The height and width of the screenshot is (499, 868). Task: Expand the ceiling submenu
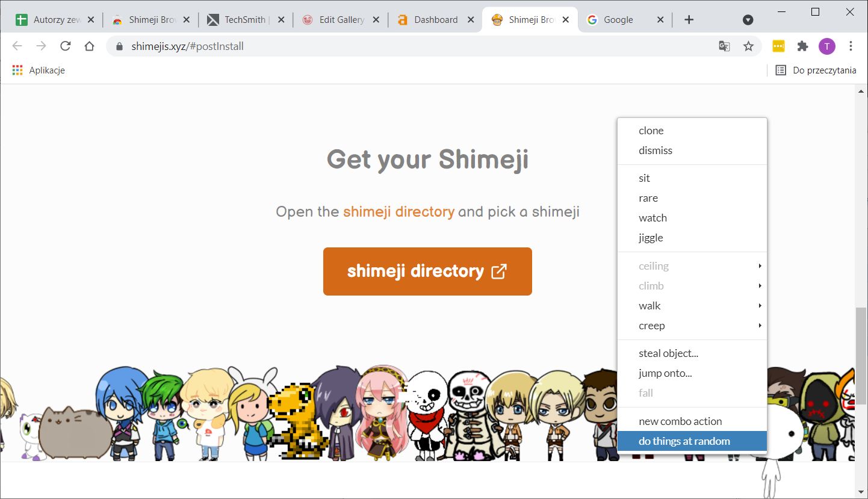point(692,266)
